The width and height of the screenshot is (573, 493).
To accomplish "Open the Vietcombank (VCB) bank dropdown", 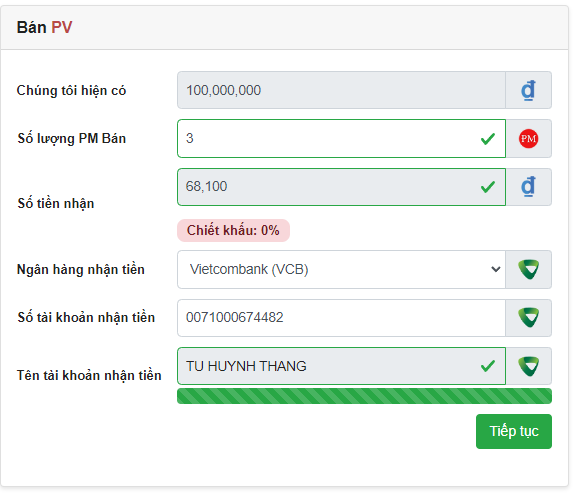I will coord(341,269).
